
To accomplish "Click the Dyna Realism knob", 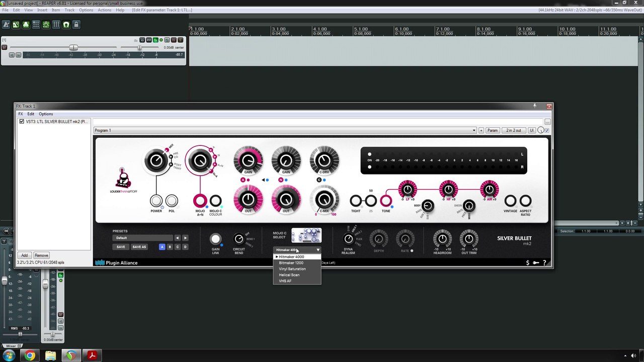I will coord(348,239).
